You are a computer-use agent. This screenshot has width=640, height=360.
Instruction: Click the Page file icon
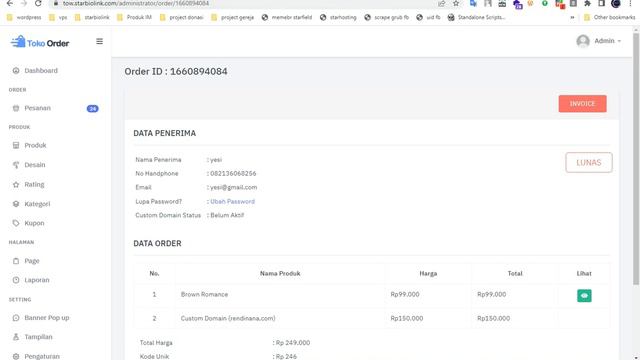tap(16, 261)
